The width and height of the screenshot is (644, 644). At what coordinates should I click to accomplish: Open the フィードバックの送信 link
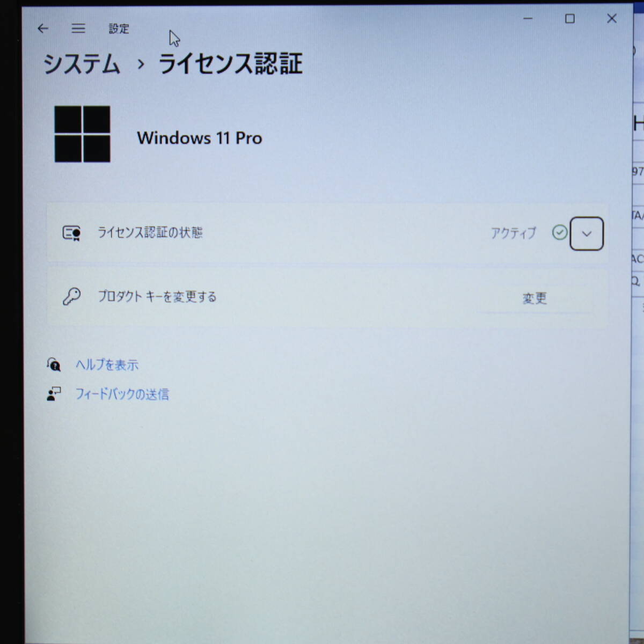coord(122,394)
